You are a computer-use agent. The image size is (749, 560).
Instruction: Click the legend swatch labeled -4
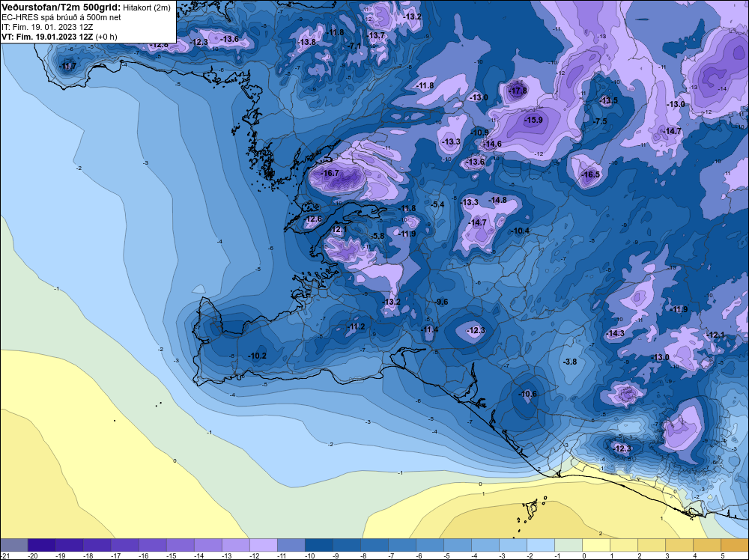coord(485,545)
